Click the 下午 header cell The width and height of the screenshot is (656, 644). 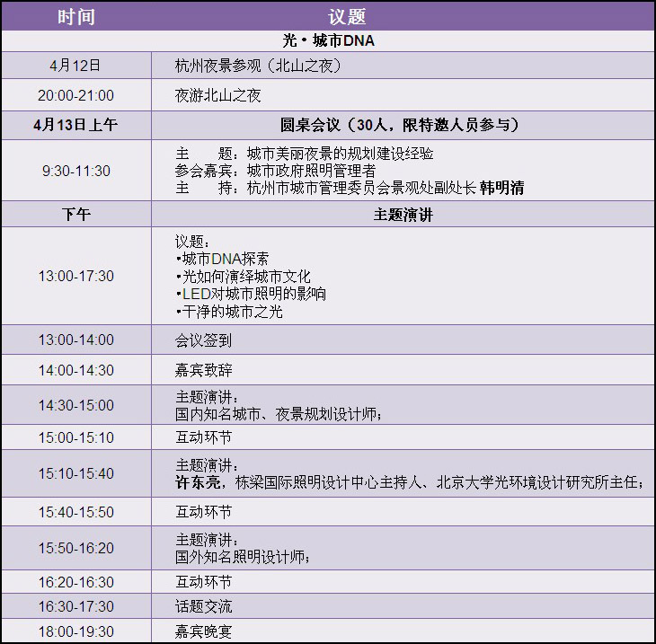coord(75,215)
